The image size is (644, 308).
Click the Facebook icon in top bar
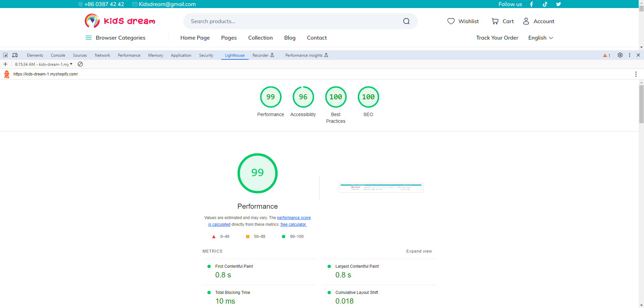(532, 4)
